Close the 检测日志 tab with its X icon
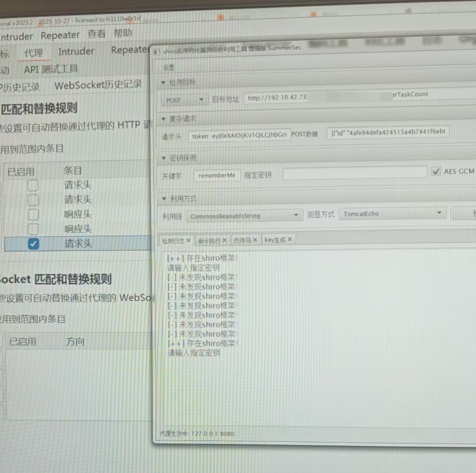The image size is (476, 473). click(x=188, y=240)
